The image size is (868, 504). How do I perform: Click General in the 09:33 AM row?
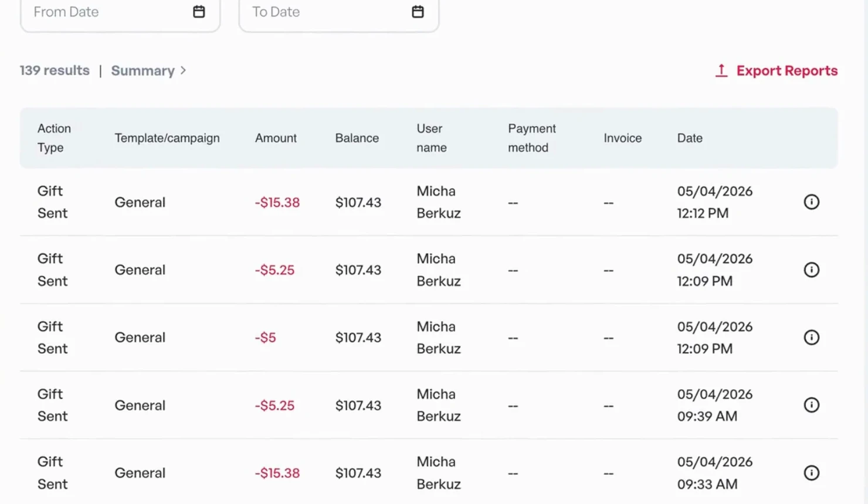click(140, 473)
